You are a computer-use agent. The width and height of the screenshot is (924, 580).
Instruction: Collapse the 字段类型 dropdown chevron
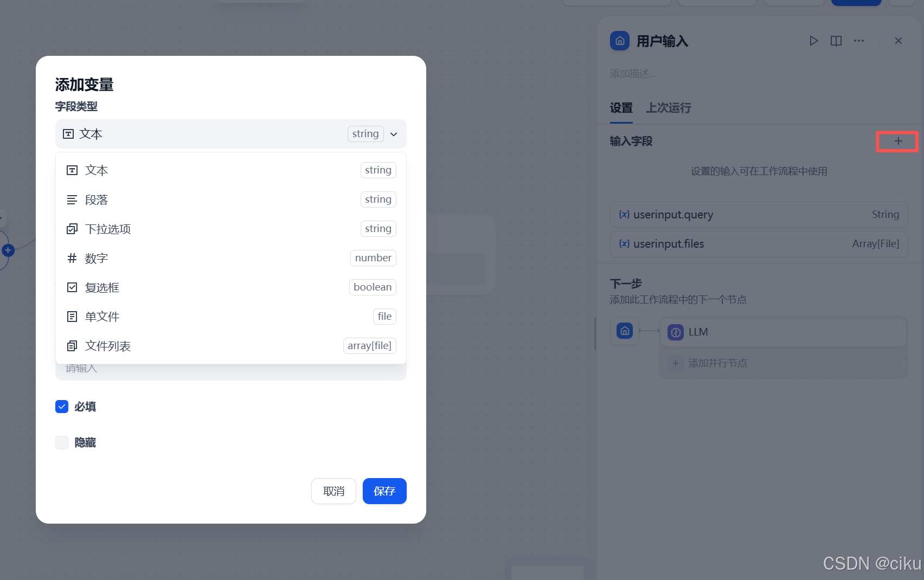point(394,134)
